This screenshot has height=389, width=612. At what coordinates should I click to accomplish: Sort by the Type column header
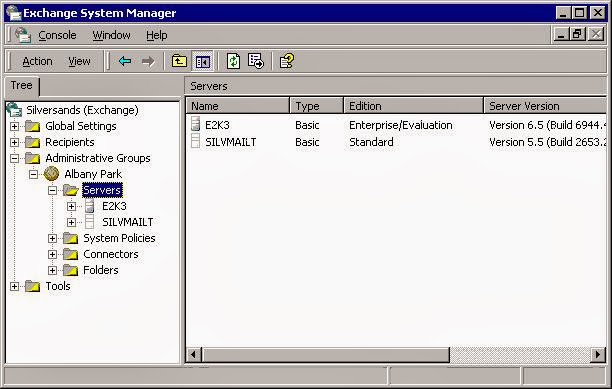[317, 106]
